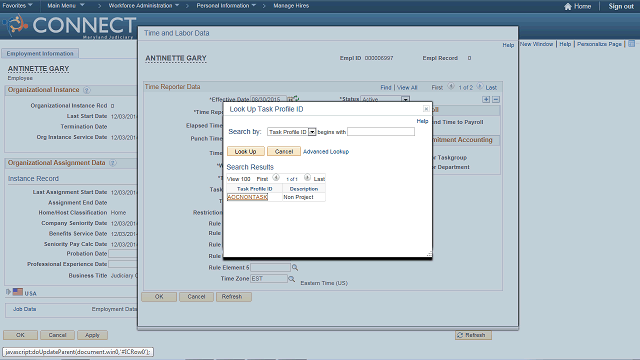Open the Job Data link
This screenshot has height=360, width=640.
[24, 309]
